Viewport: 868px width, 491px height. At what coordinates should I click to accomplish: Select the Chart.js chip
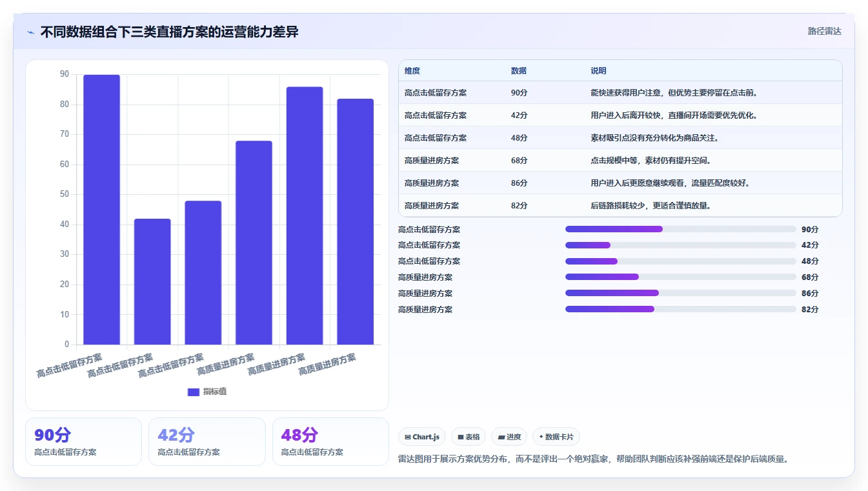coord(422,437)
